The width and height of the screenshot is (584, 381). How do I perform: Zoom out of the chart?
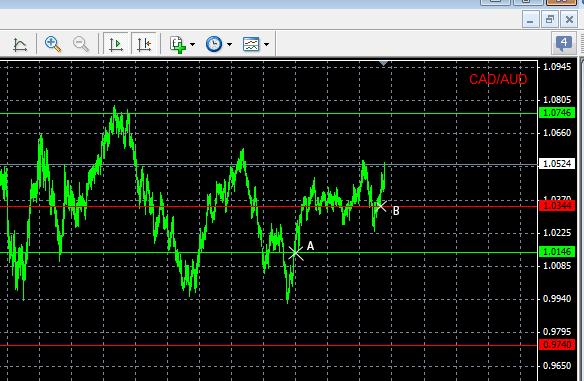coord(81,44)
